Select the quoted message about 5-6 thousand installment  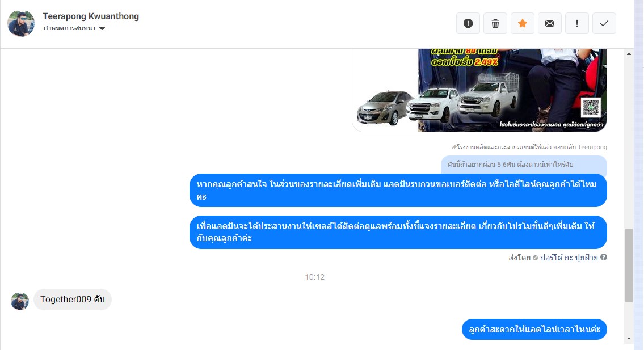[524, 165]
